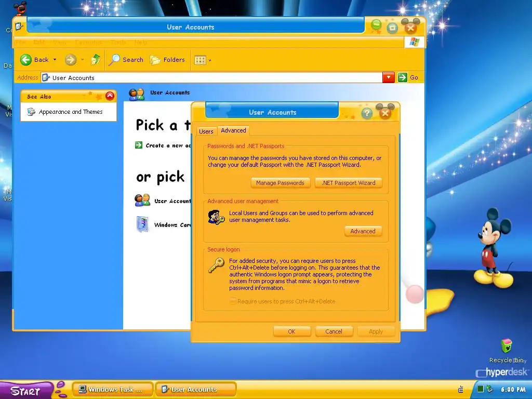The image size is (532, 399).
Task: Click the Safely Remove Hardware tray icon
Action: pos(489,389)
